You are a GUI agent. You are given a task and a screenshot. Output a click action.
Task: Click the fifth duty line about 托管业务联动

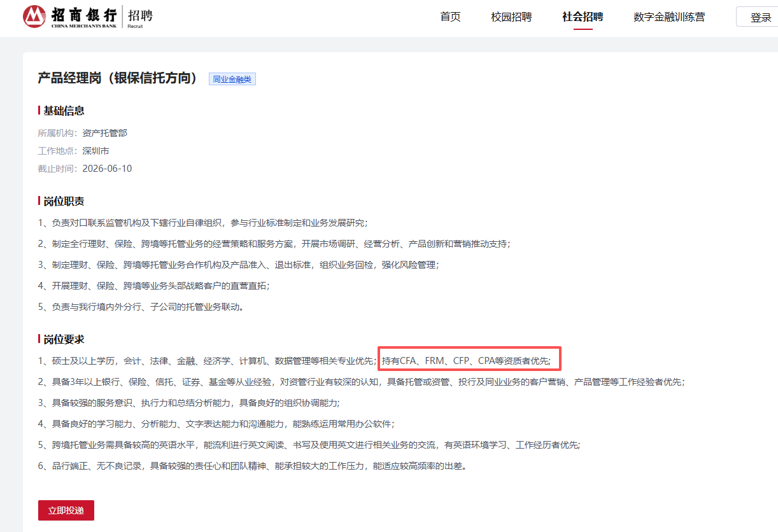(x=141, y=307)
